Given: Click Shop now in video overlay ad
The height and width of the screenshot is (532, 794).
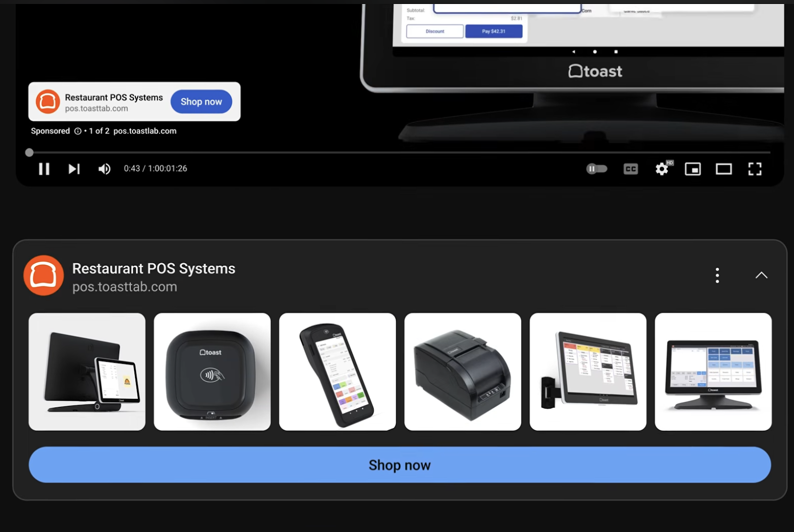Looking at the screenshot, I should [x=201, y=102].
